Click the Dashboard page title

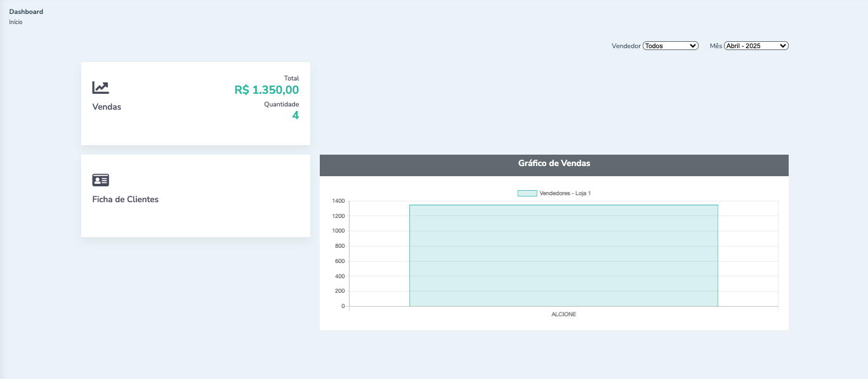click(26, 11)
